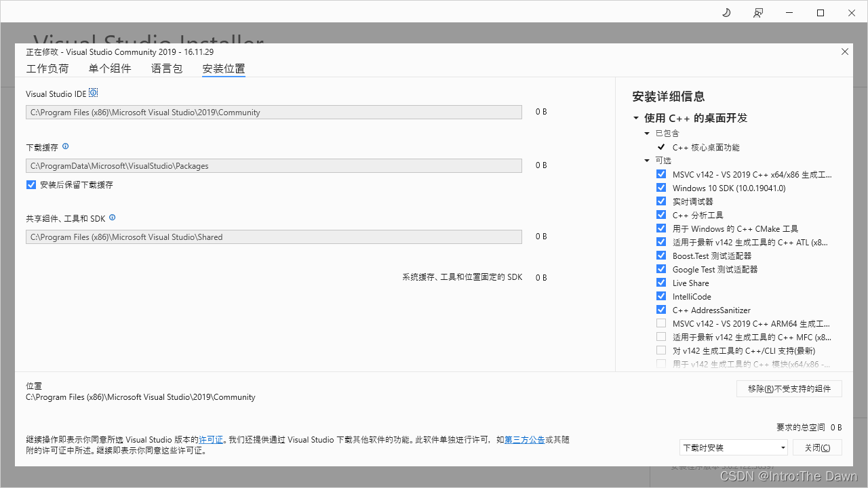This screenshot has height=488, width=868.
Task: Uncheck Boost.Test 测试适配器
Action: (661, 256)
